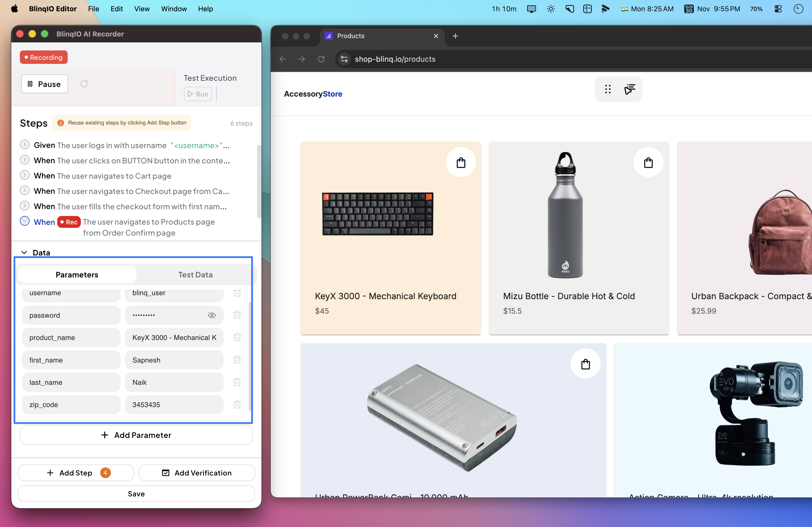
Task: Click the refresh icon next to Pause
Action: tap(84, 84)
